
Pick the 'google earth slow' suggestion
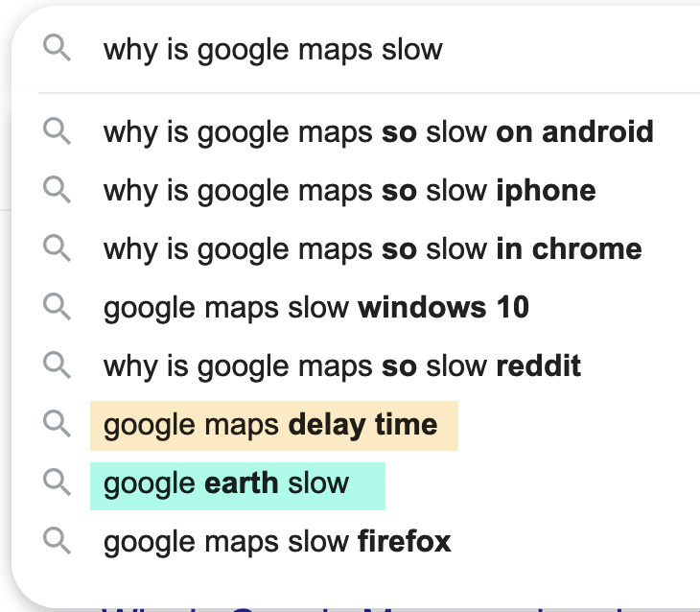point(226,483)
